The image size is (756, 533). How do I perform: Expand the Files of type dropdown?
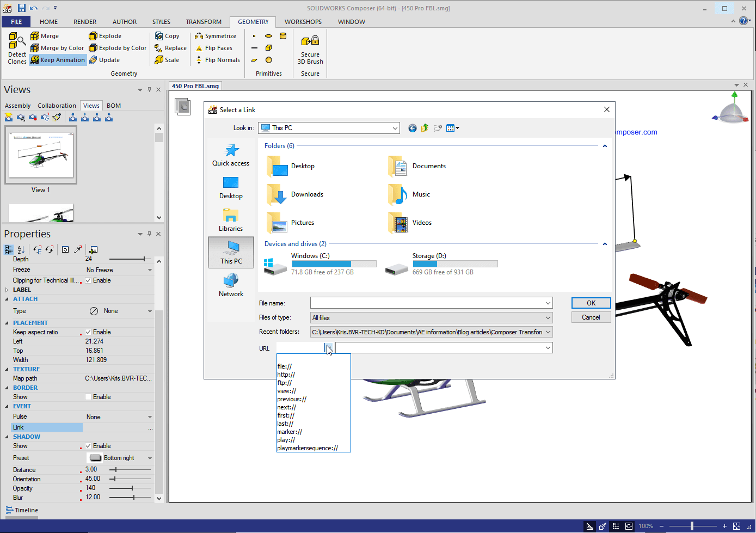tap(548, 318)
